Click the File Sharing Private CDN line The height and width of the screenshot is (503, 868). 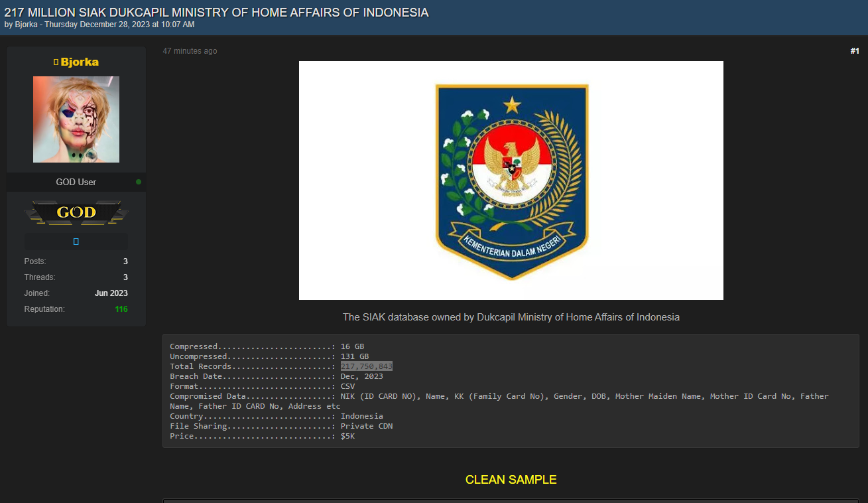(x=281, y=426)
